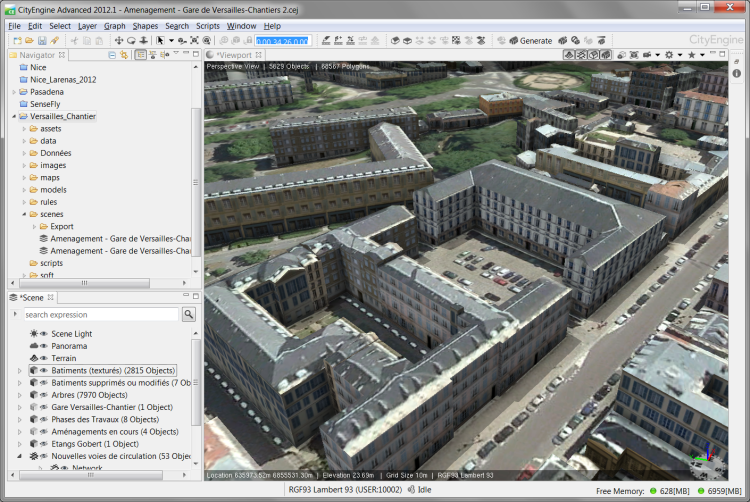This screenshot has height=502, width=750.
Task: Expand the Arbres layer tree
Action: pyautogui.click(x=20, y=395)
